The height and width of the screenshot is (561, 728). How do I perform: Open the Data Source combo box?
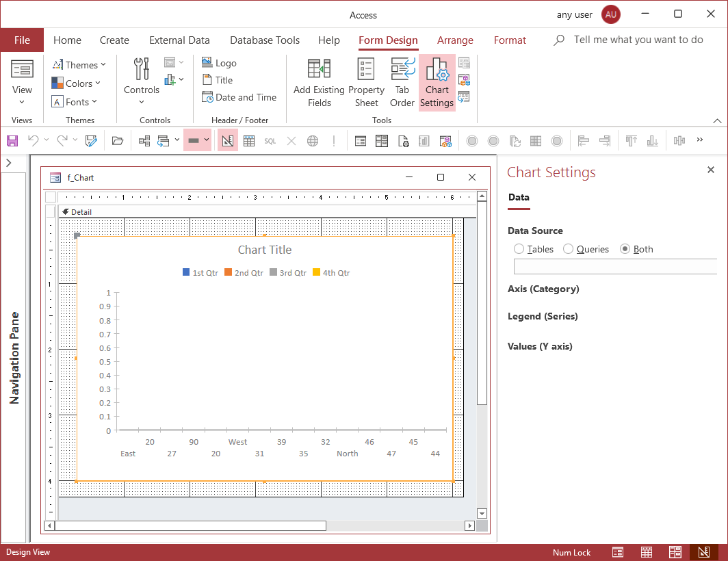click(x=616, y=267)
